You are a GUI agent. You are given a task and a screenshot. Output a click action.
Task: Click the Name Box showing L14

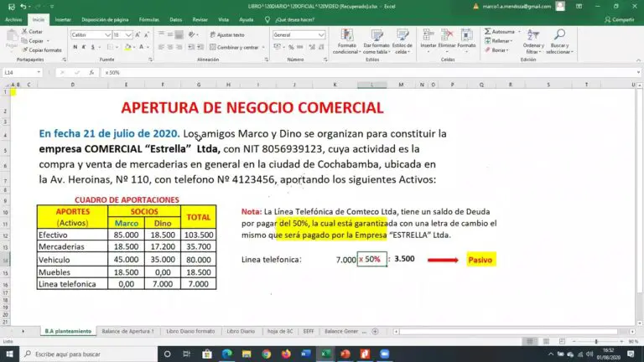(22, 72)
